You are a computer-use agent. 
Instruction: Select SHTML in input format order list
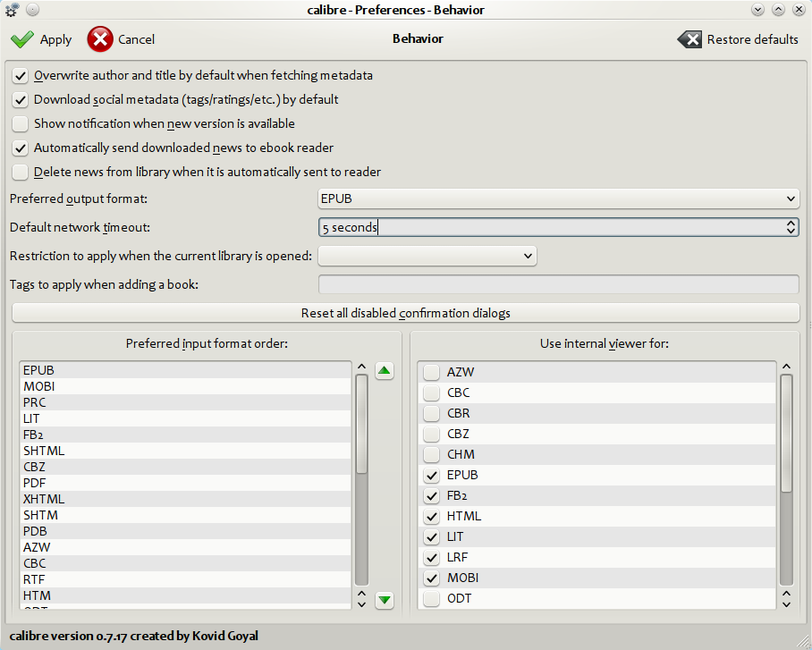coord(185,451)
